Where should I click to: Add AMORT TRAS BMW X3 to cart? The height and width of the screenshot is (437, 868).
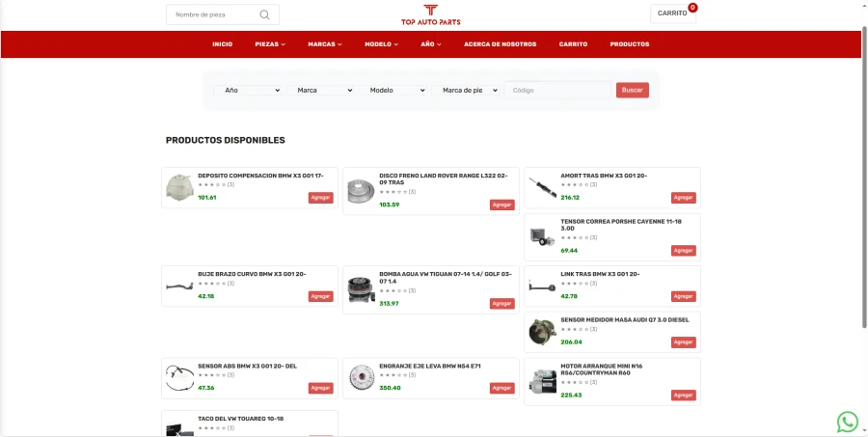point(684,198)
